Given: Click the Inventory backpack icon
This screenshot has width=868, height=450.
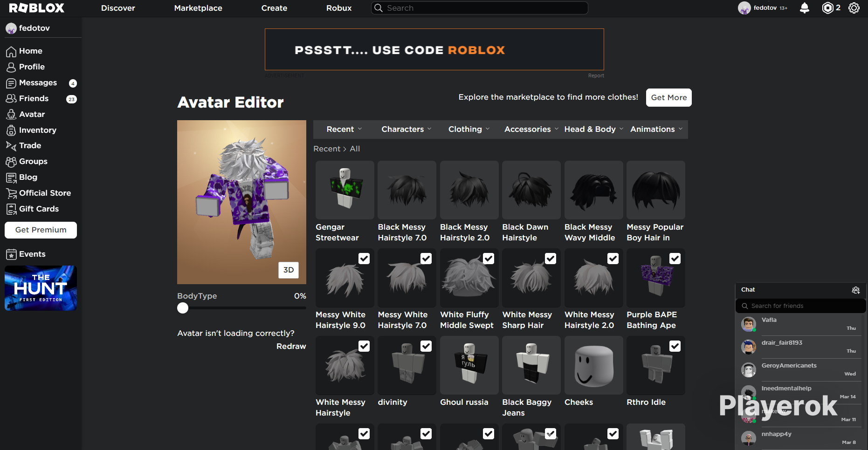Looking at the screenshot, I should pos(11,130).
